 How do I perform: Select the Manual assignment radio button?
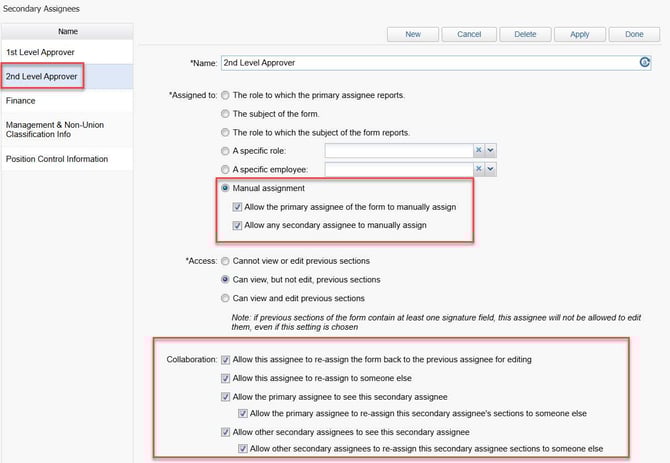(225, 188)
